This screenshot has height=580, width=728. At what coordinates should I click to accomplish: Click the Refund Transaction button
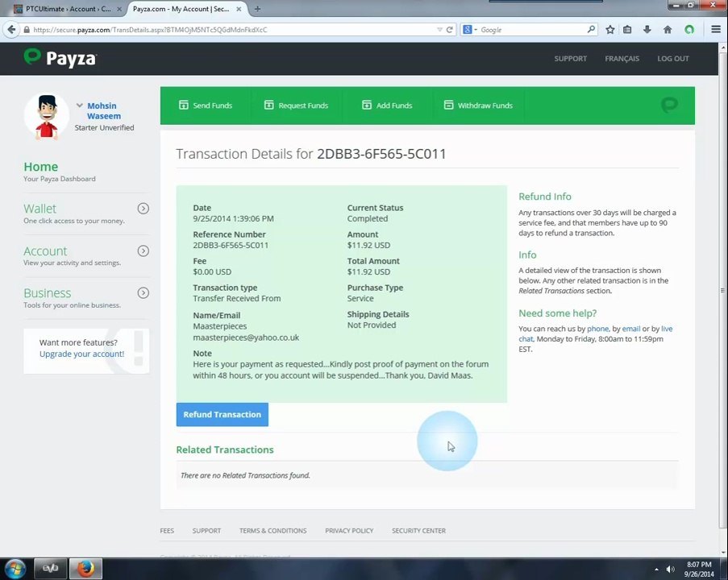coord(223,414)
